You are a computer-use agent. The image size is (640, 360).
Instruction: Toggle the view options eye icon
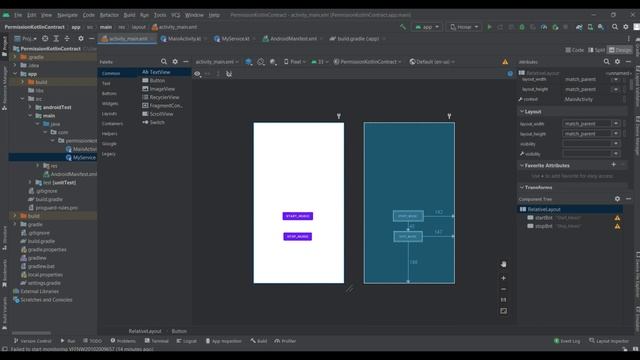click(x=198, y=74)
